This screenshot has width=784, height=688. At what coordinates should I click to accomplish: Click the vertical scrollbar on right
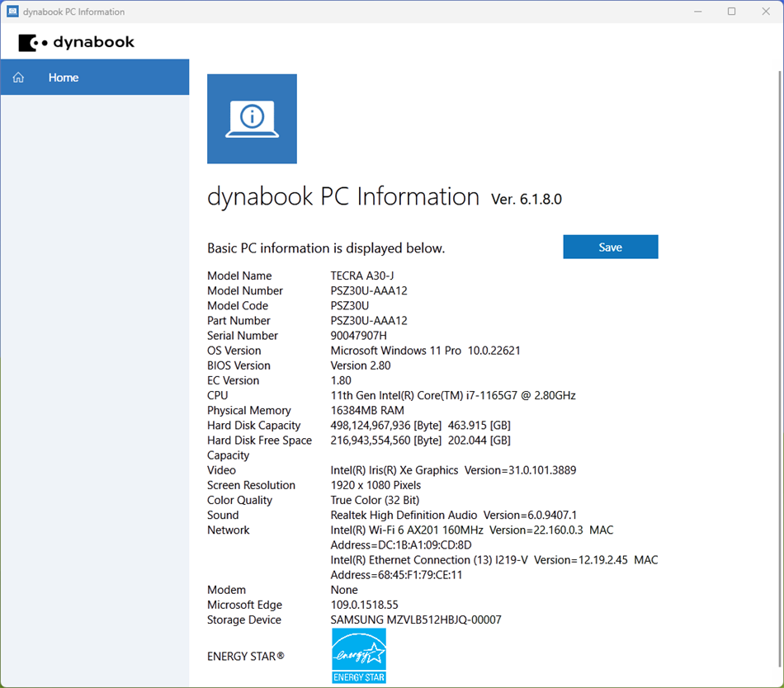[780, 369]
